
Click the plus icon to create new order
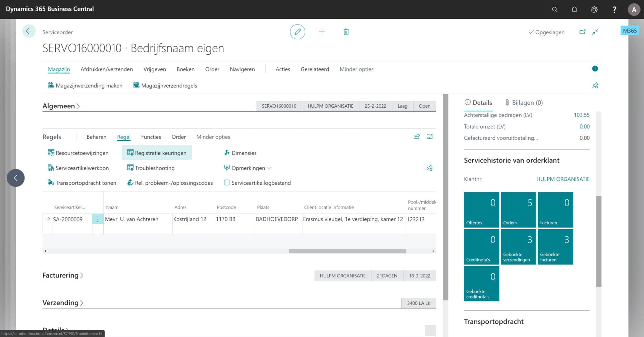click(x=322, y=32)
